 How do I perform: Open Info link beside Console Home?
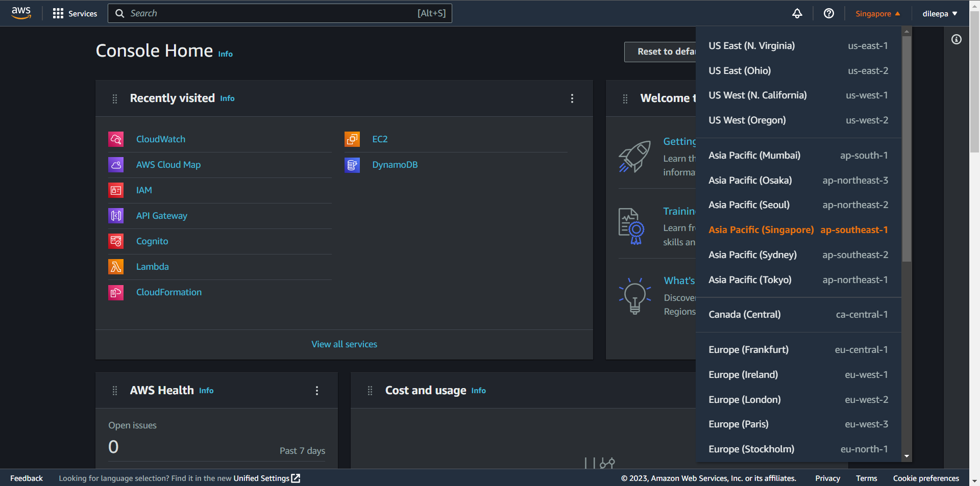(x=226, y=54)
